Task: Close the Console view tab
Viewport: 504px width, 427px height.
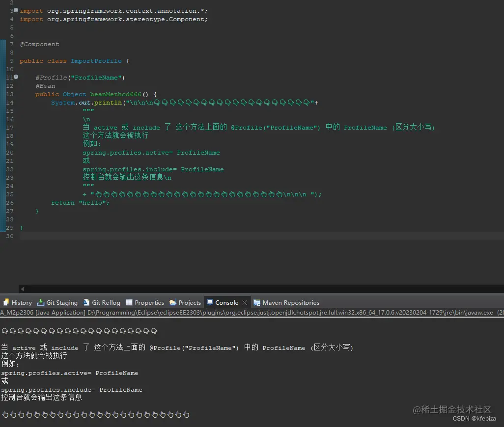Action: pos(245,302)
